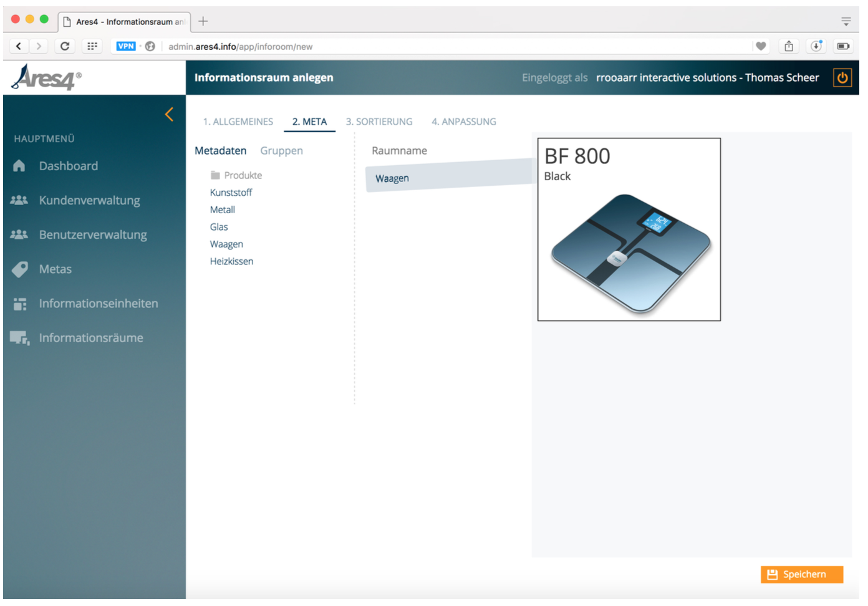Open the browser speed dial grid
Viewport: 868px width, 606px height.
[92, 46]
